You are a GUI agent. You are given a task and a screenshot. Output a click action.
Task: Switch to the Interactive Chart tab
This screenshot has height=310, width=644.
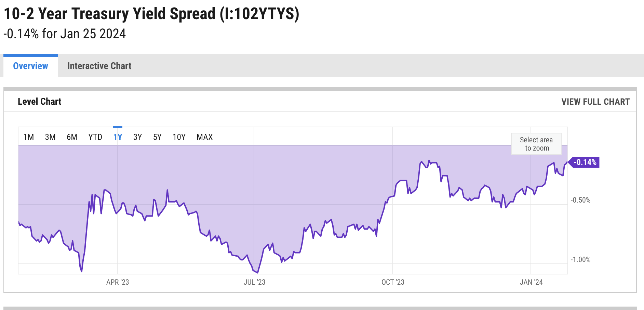point(99,66)
